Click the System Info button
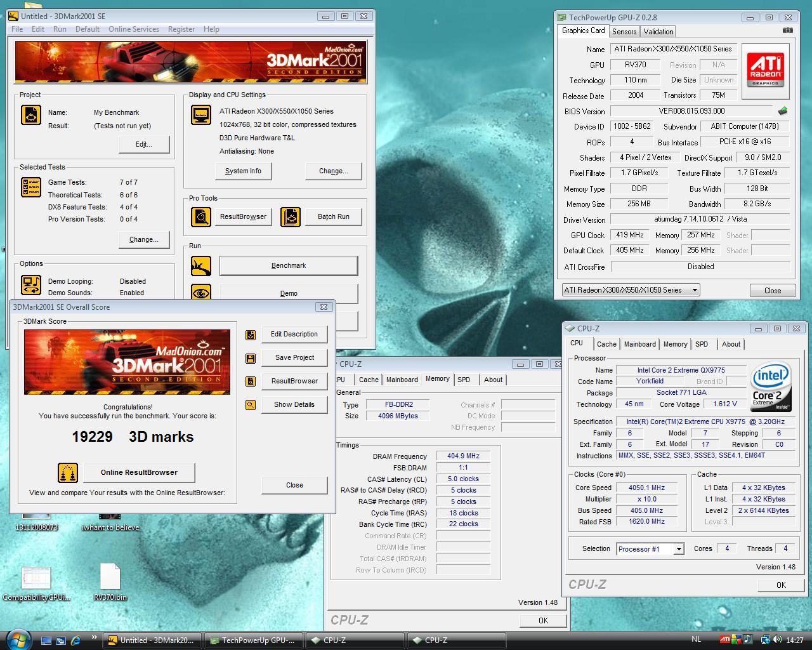The height and width of the screenshot is (650, 812). click(x=243, y=171)
